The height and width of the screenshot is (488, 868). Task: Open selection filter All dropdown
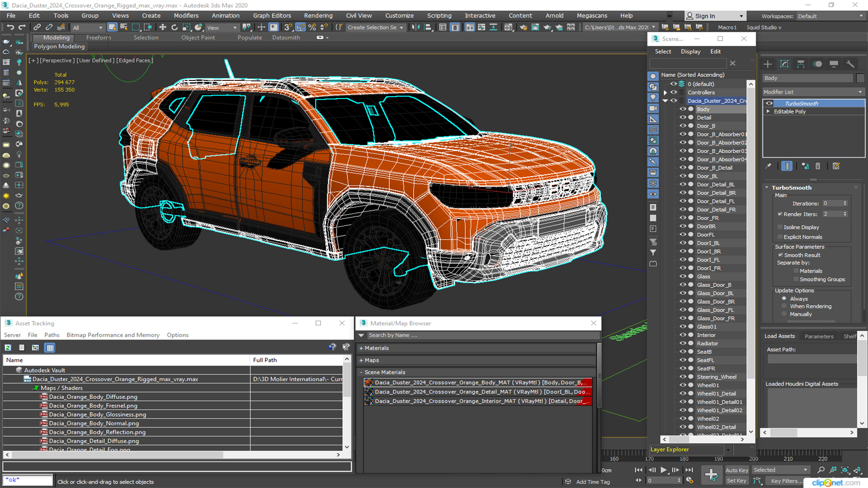pyautogui.click(x=88, y=28)
